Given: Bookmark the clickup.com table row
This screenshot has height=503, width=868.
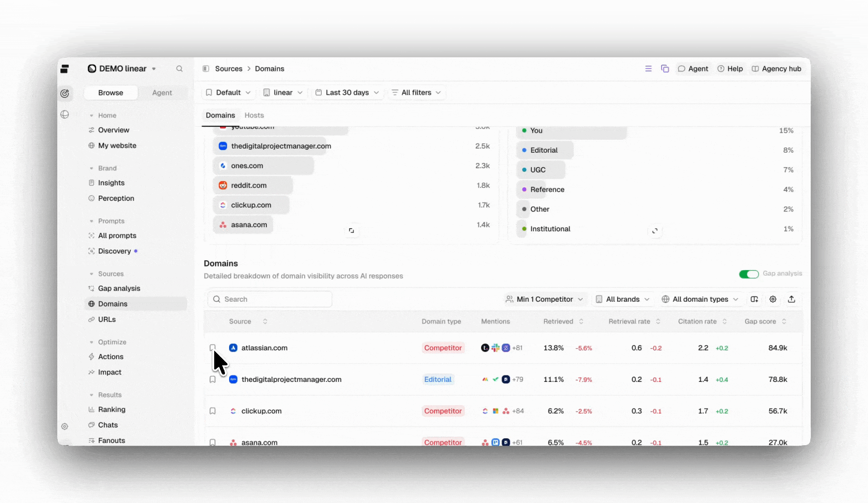Looking at the screenshot, I should tap(212, 411).
